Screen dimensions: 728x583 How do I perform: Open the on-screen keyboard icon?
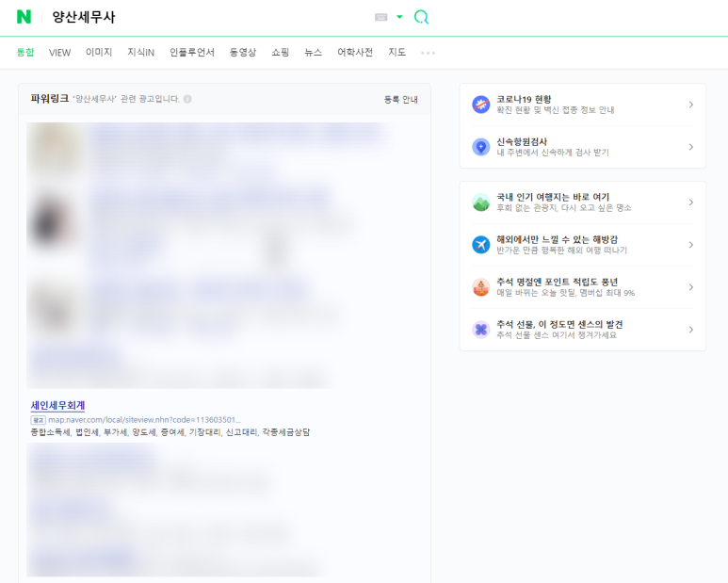380,17
